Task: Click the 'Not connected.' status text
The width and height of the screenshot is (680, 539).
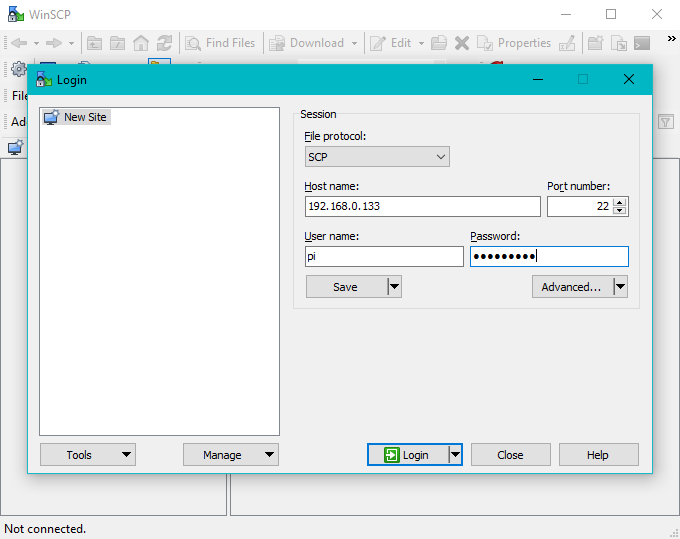Action: point(45,529)
